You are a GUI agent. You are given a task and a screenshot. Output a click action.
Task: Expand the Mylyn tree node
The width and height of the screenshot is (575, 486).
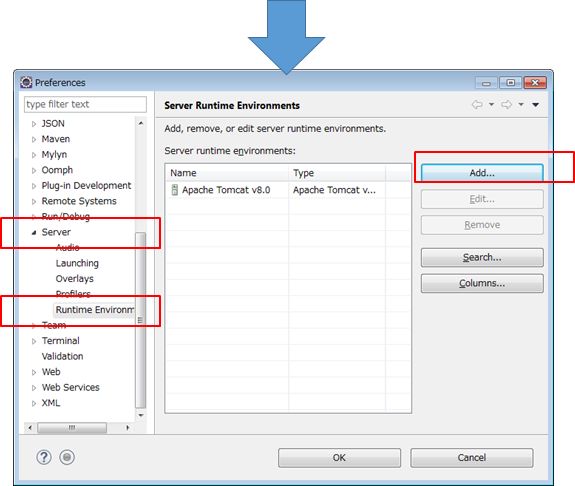(34, 155)
